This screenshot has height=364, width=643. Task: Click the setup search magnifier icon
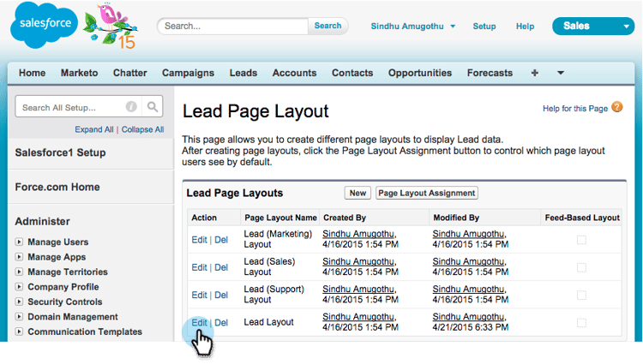coord(153,107)
